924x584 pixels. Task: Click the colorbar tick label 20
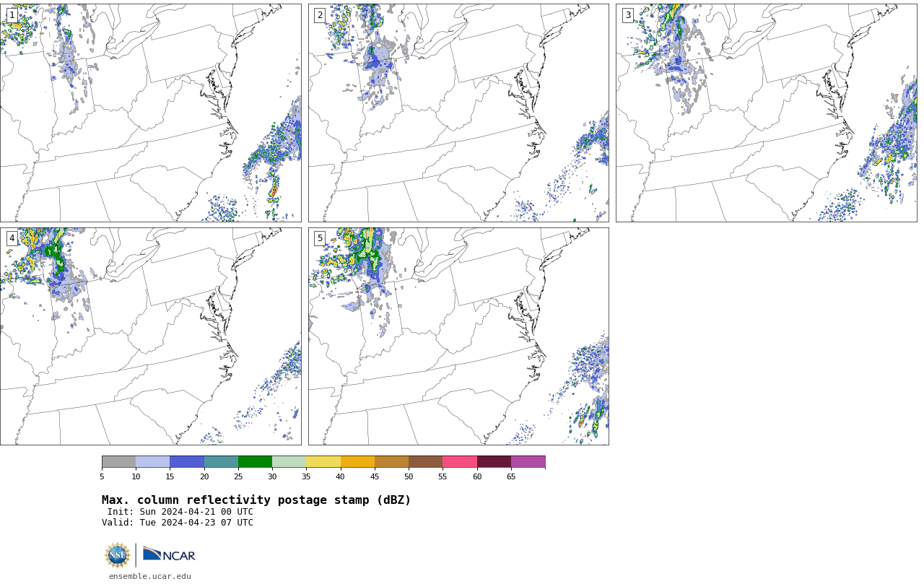pos(204,476)
